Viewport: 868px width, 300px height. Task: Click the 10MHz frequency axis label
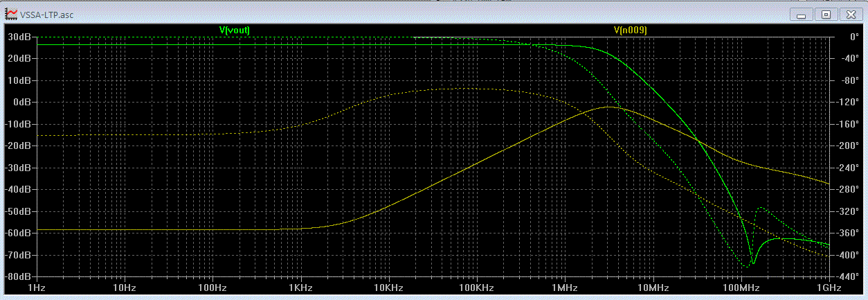652,287
